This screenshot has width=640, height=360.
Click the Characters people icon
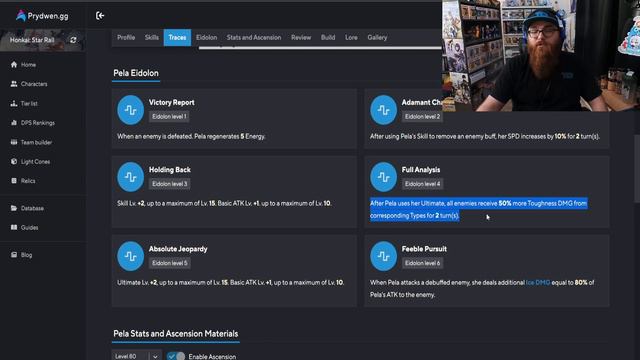pyautogui.click(x=14, y=84)
